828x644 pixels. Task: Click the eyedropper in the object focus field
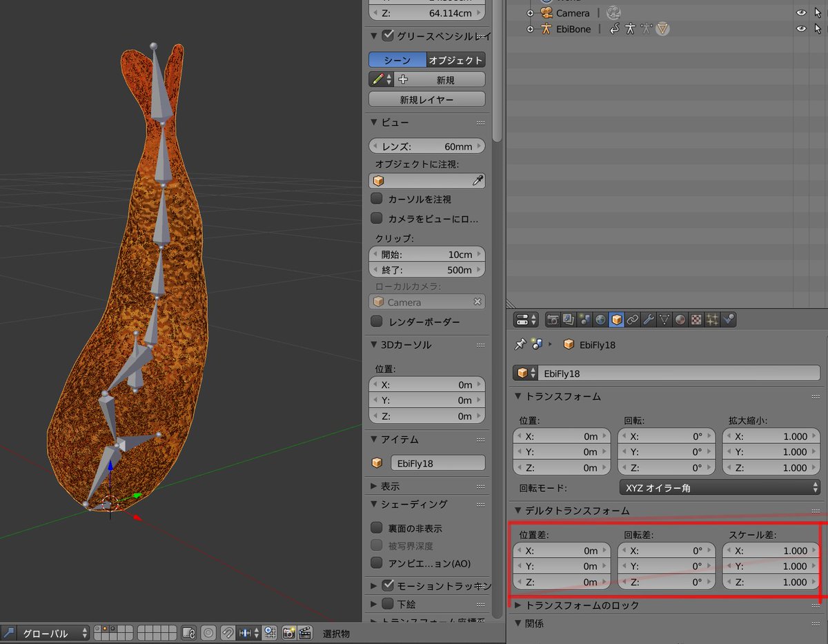pos(477,181)
